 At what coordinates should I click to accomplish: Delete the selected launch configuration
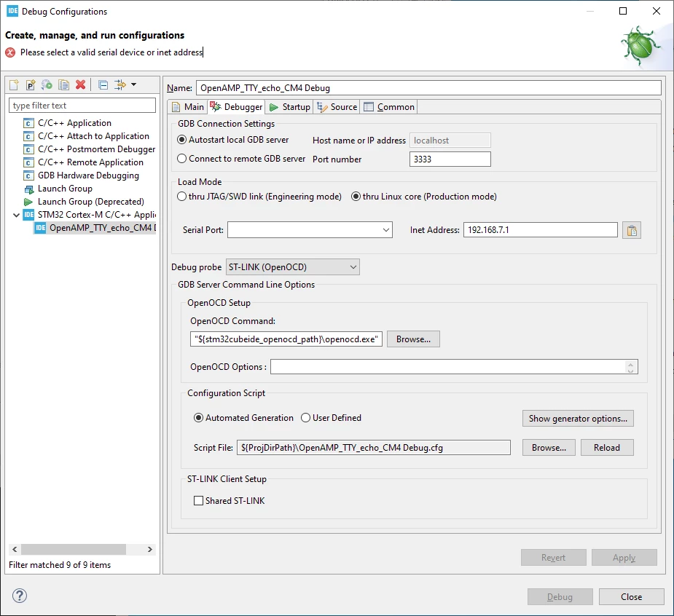(x=80, y=84)
